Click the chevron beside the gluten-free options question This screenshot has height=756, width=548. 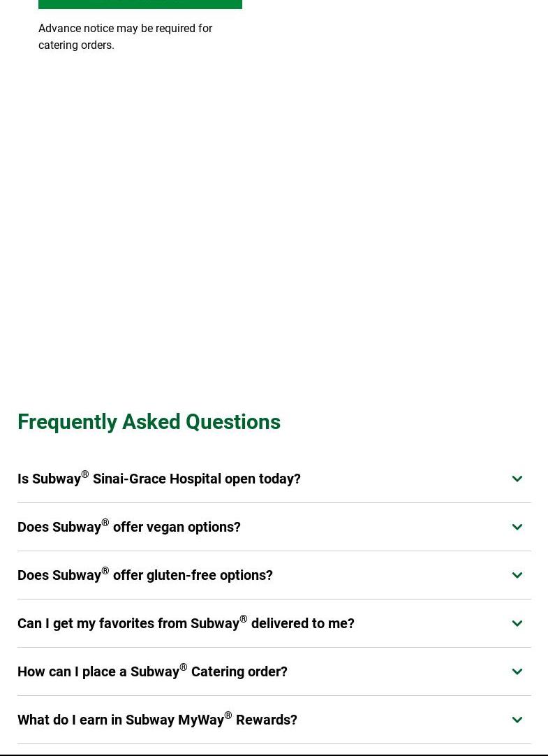[517, 575]
